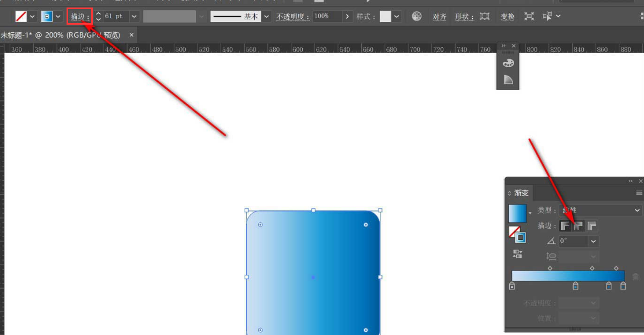Click the recolor artwork color wheel icon
This screenshot has width=644, height=335.
coord(416,17)
